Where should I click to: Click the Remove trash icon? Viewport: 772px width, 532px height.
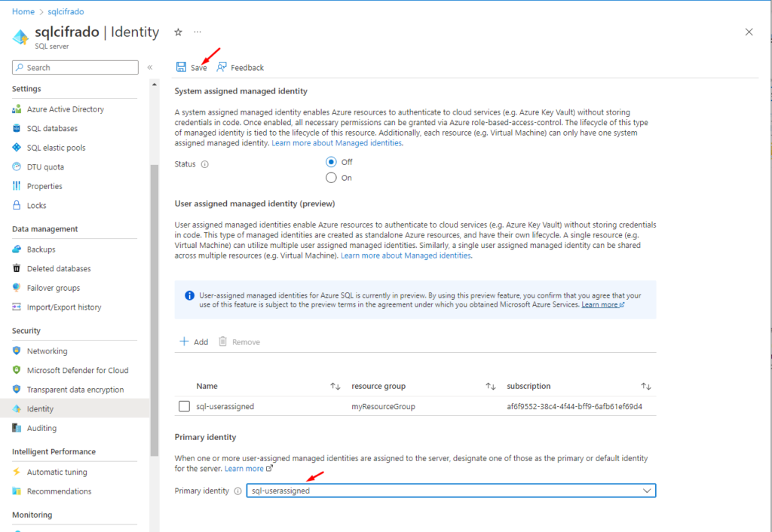(x=222, y=341)
